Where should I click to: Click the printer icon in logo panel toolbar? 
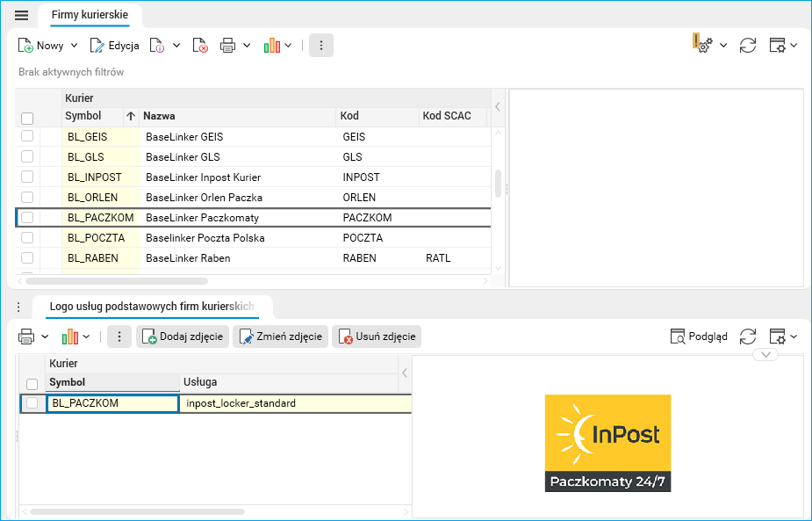26,336
